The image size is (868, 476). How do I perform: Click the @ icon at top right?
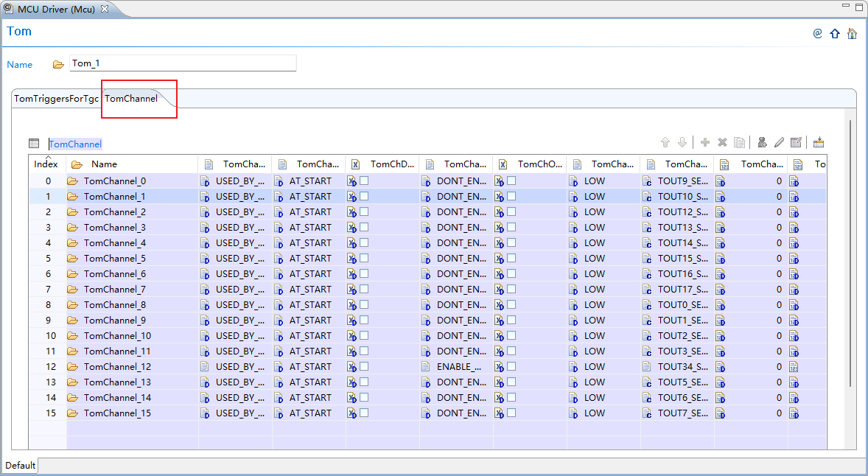(818, 34)
